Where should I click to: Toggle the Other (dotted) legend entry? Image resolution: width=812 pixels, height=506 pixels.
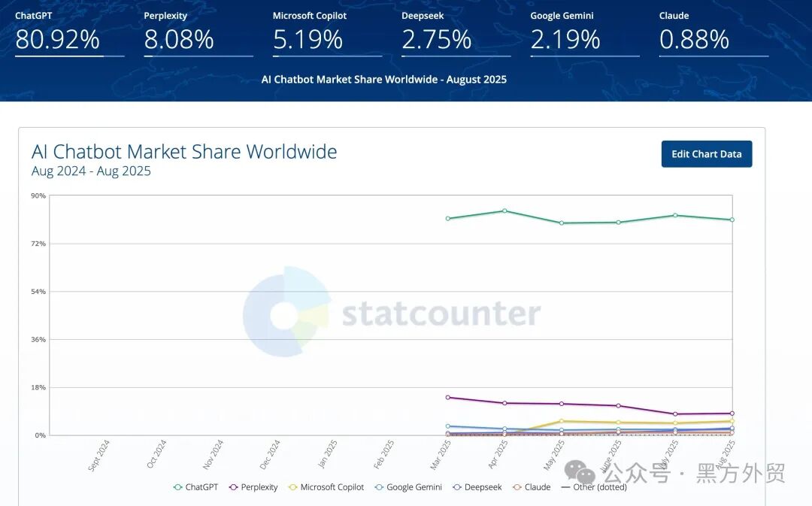click(592, 487)
